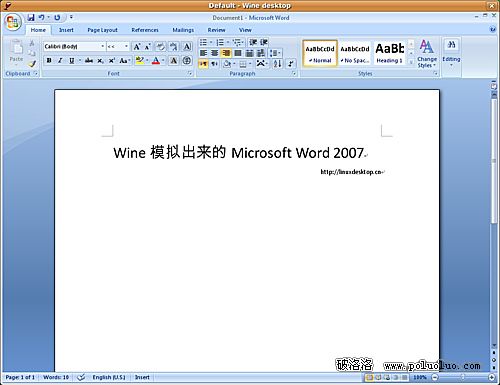
Task: Activate the Format Painter brush
Action: pyautogui.click(x=32, y=63)
